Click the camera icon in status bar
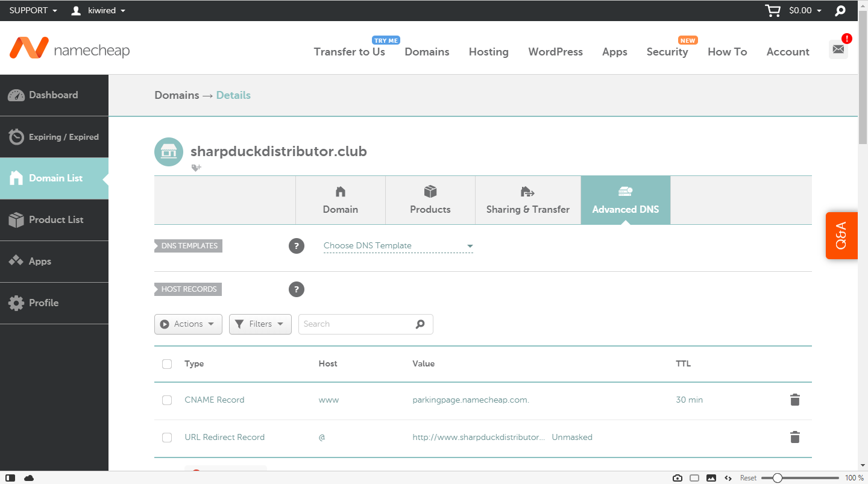Screen dimensions: 868x484 click(x=678, y=478)
